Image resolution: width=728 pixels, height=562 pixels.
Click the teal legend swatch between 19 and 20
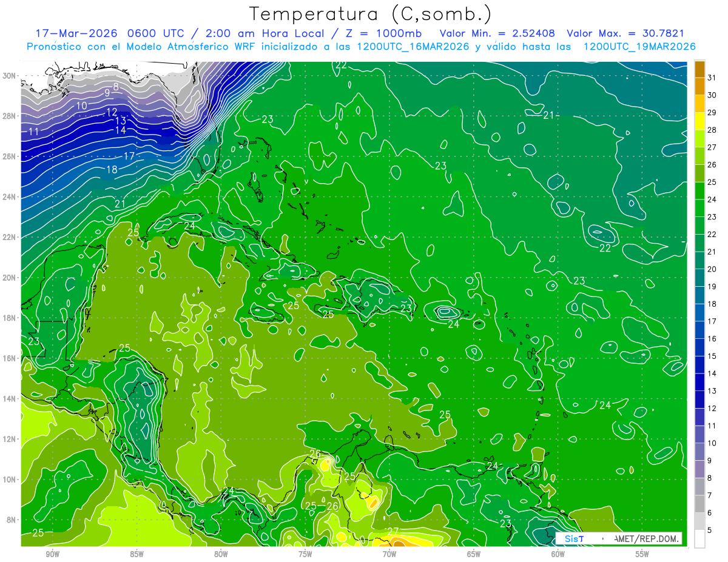[699, 278]
